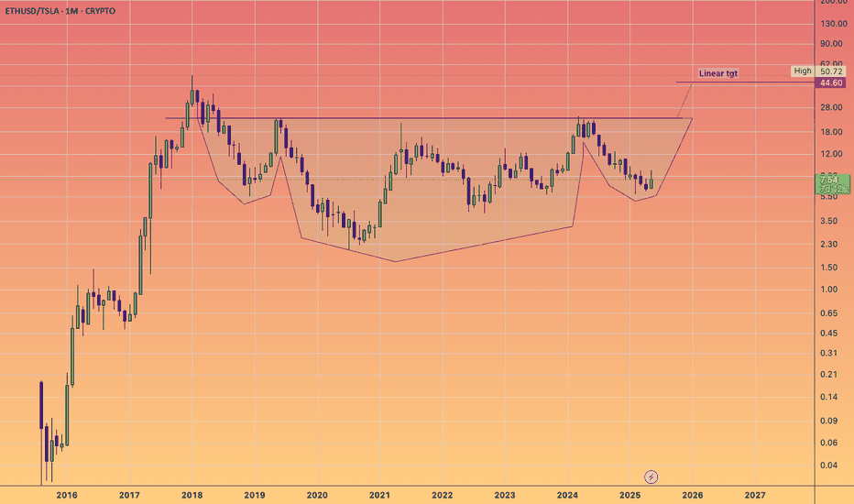This screenshot has width=854, height=504.
Task: Click the 0.04 price scale value
Action: click(x=829, y=465)
